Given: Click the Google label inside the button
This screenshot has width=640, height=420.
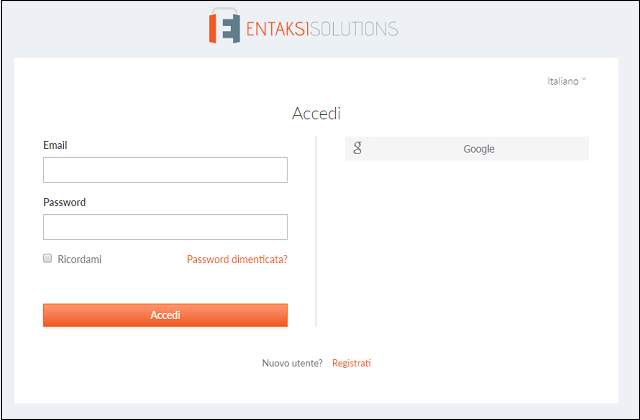Looking at the screenshot, I should (479, 149).
